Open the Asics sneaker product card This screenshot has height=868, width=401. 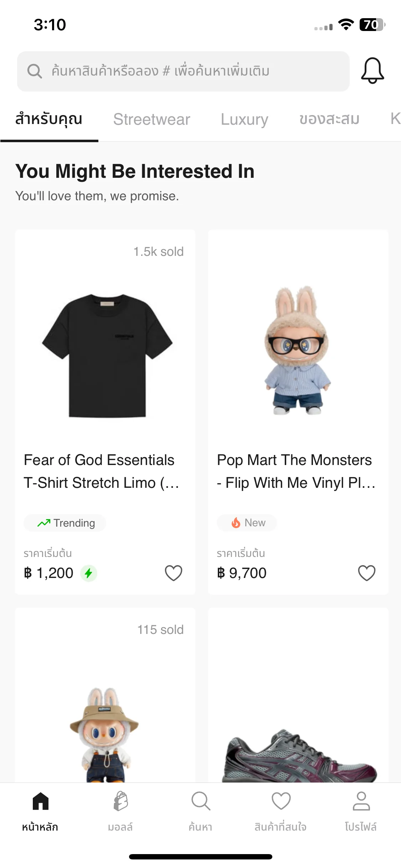pos(298,695)
